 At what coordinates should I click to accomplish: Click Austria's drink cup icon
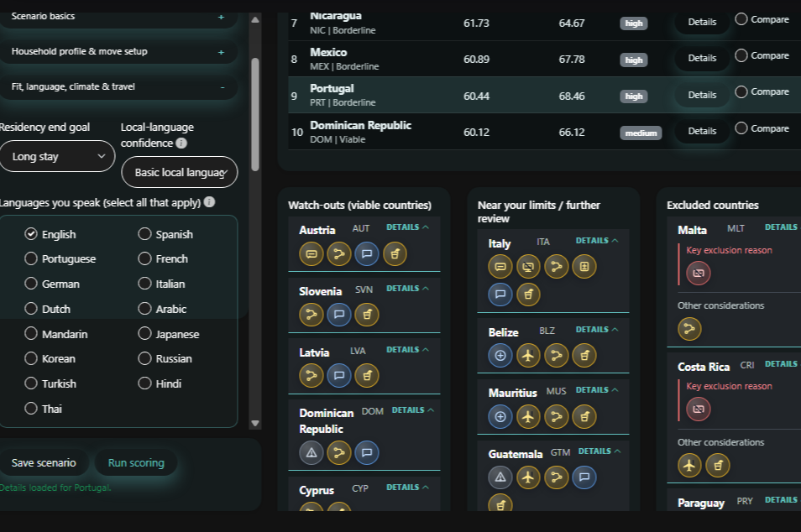point(395,253)
